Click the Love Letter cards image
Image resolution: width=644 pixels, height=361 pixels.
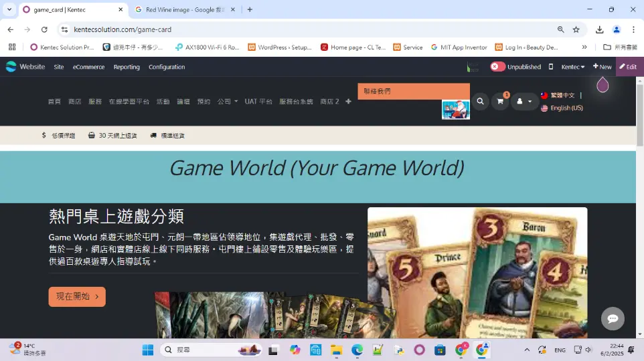[477, 273]
